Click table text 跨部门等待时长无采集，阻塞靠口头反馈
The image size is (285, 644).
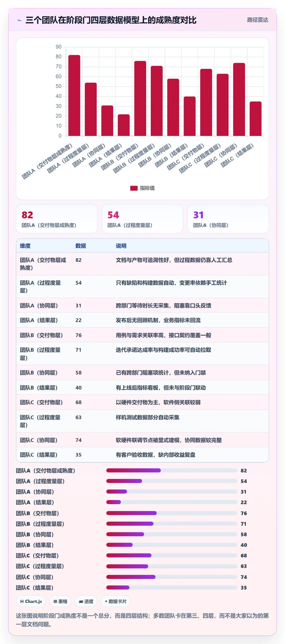click(x=164, y=305)
